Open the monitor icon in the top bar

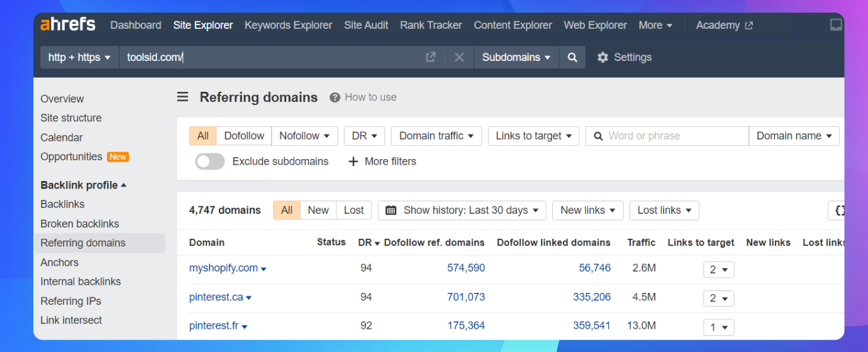click(836, 25)
